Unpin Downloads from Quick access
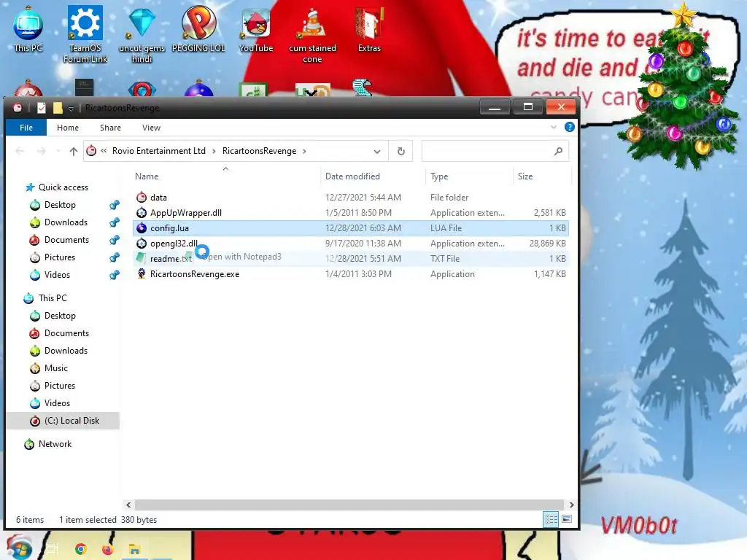The width and height of the screenshot is (747, 560). (x=115, y=222)
